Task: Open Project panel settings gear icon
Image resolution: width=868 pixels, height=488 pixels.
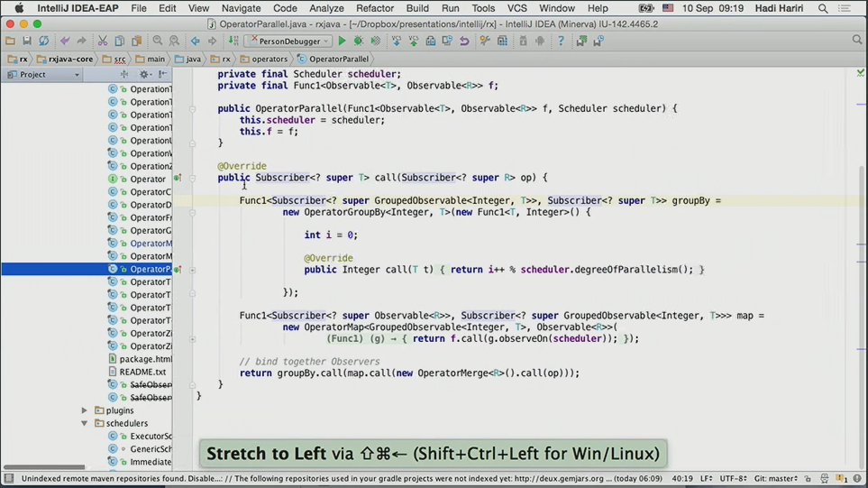Action: (144, 75)
